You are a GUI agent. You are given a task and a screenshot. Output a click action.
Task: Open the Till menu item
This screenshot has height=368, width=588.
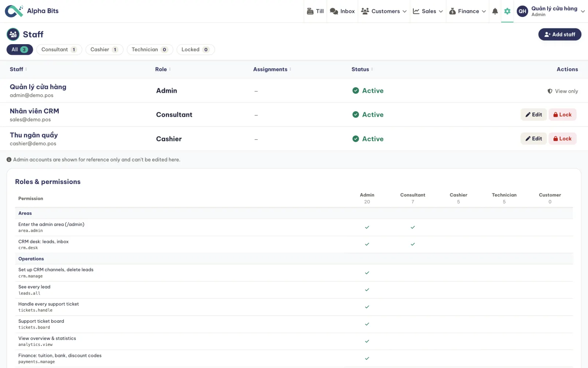tap(315, 11)
